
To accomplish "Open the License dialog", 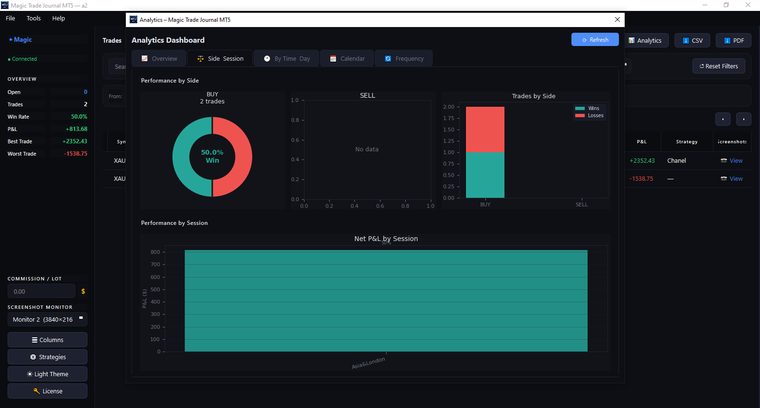I will point(48,391).
